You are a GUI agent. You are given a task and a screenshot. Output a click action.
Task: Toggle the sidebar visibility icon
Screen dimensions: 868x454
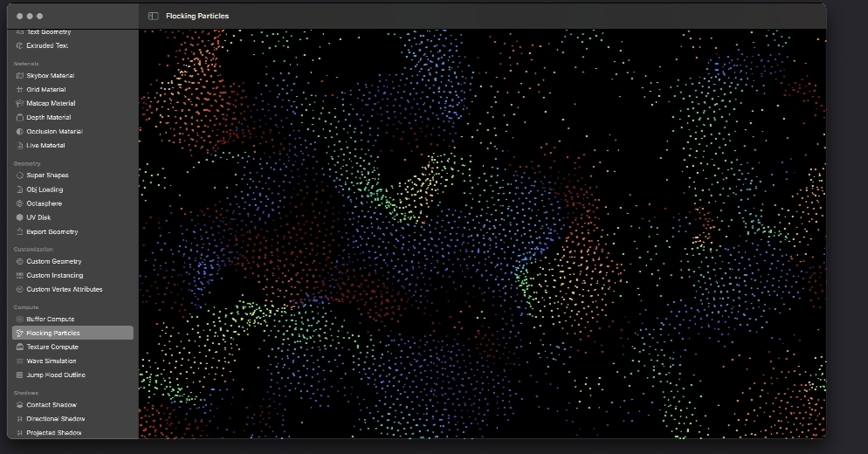coord(154,16)
